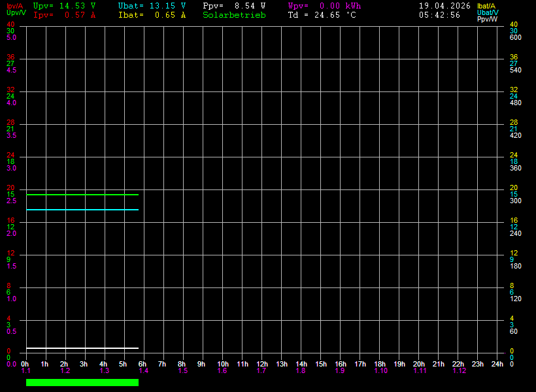Click the Td = 24.65 °C temperature
Image resolution: width=536 pixels, height=392 pixels.
tap(322, 15)
